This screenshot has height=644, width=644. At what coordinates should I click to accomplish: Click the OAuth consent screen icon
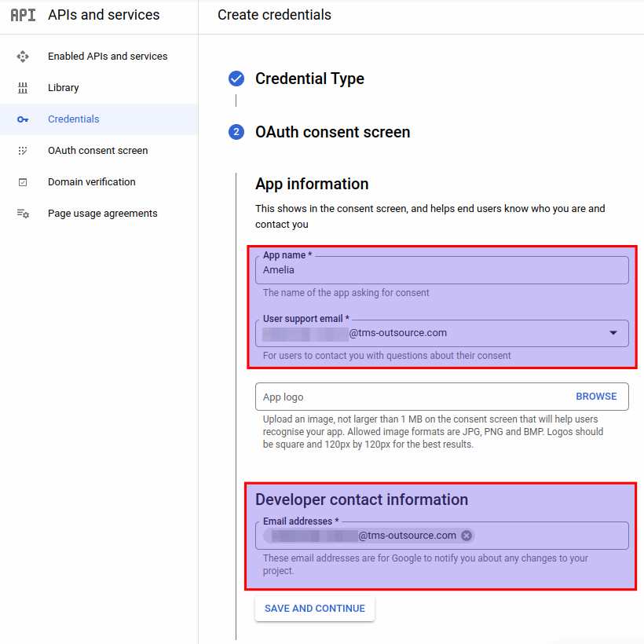(23, 151)
